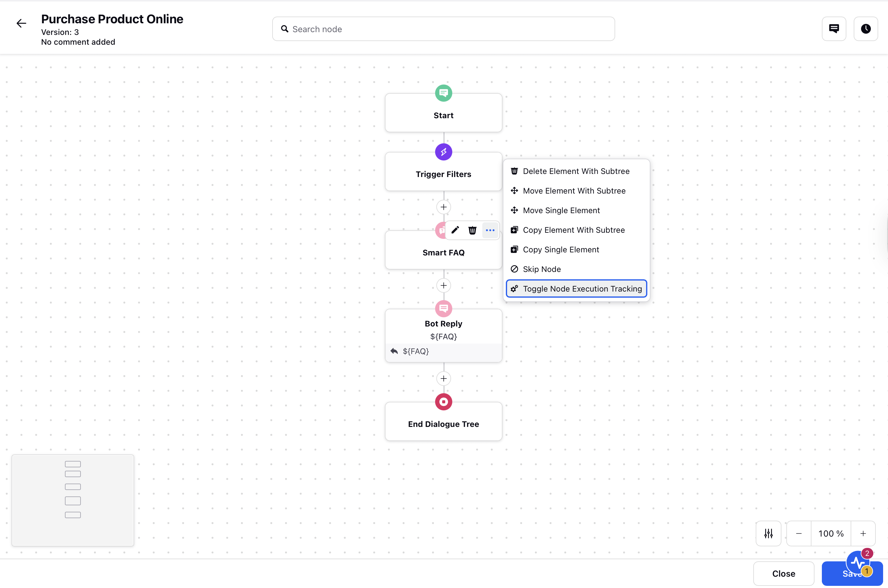Click the Search node input field

click(x=443, y=29)
